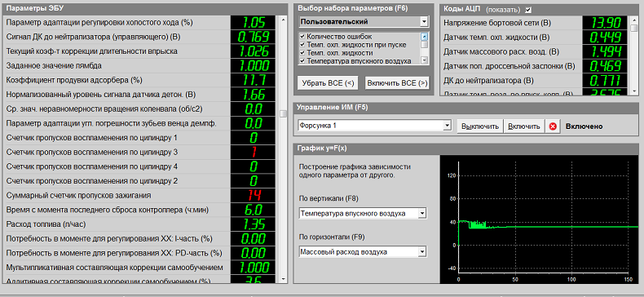Toggle the Коды АЦП показать checkbox
This screenshot has height=297, width=644.
coord(528,10)
